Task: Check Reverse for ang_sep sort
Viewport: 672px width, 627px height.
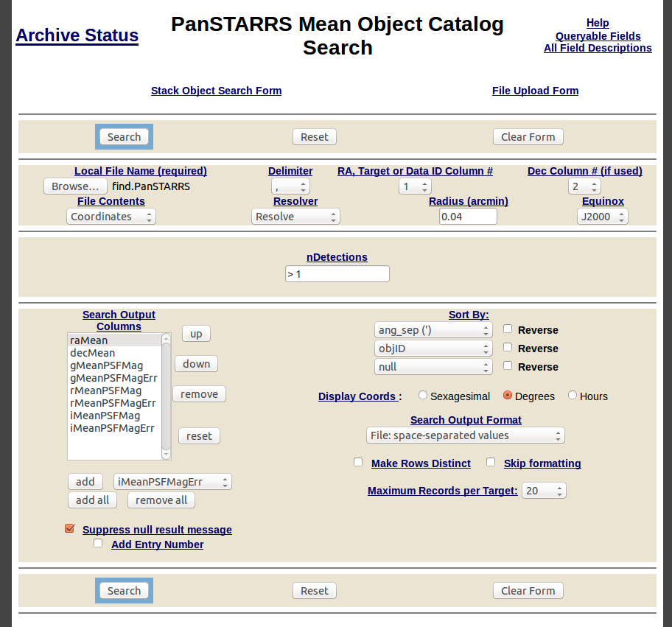Action: click(x=508, y=329)
